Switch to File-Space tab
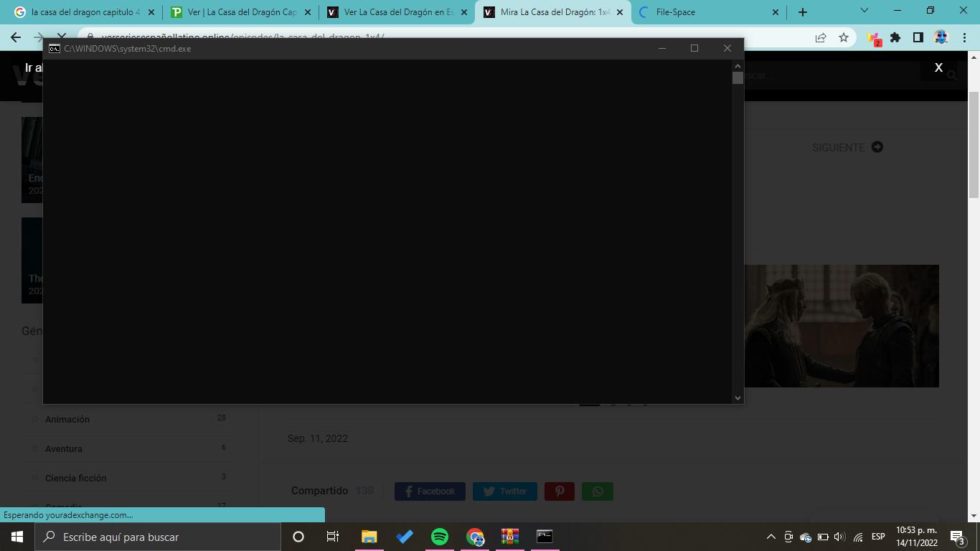Image resolution: width=980 pixels, height=551 pixels. (x=703, y=12)
